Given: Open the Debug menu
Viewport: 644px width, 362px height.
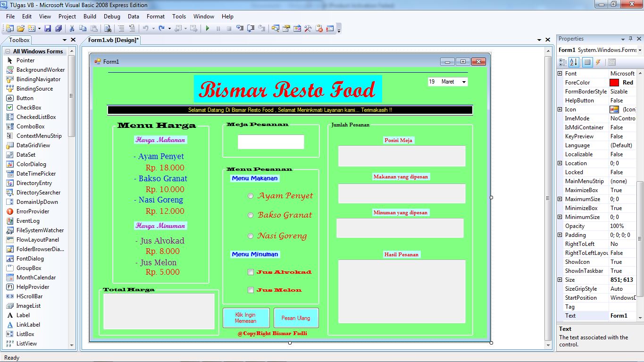Looking at the screenshot, I should pos(112,16).
